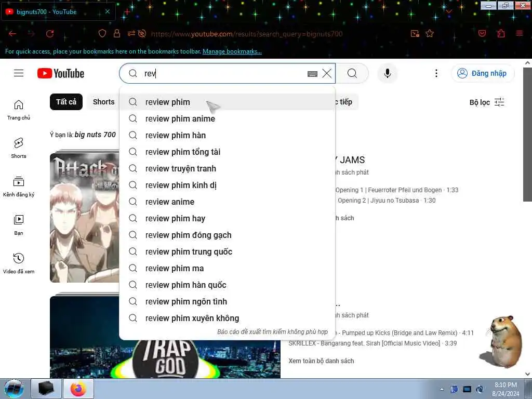
Task: Open the site permissions icon in the address bar
Action: click(131, 34)
